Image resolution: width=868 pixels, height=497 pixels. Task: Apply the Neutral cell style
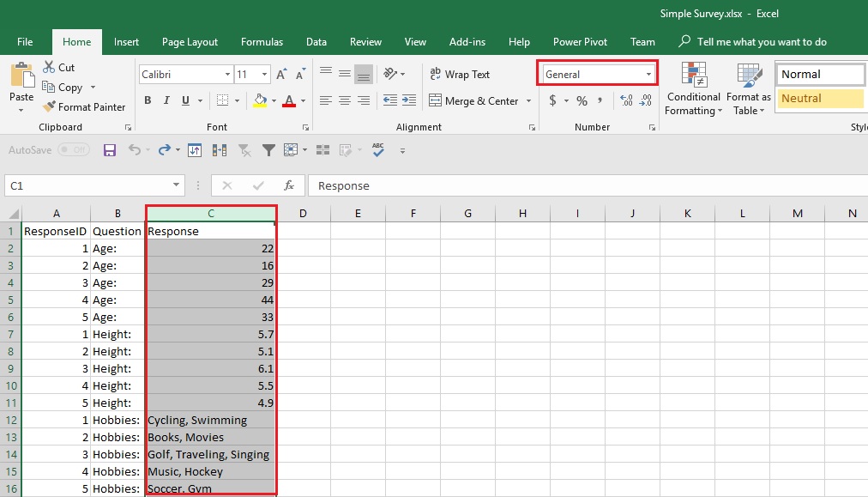(x=819, y=99)
